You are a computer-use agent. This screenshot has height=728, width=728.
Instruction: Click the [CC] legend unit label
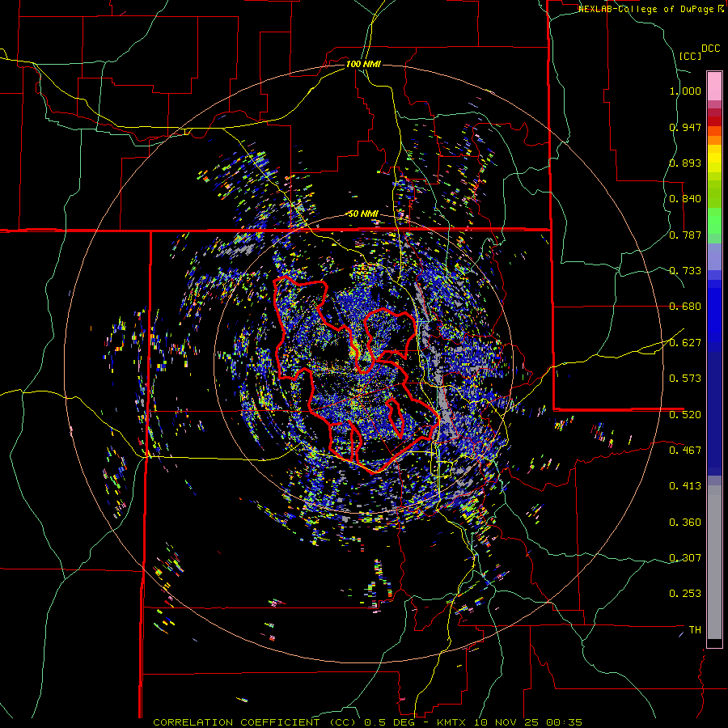690,56
